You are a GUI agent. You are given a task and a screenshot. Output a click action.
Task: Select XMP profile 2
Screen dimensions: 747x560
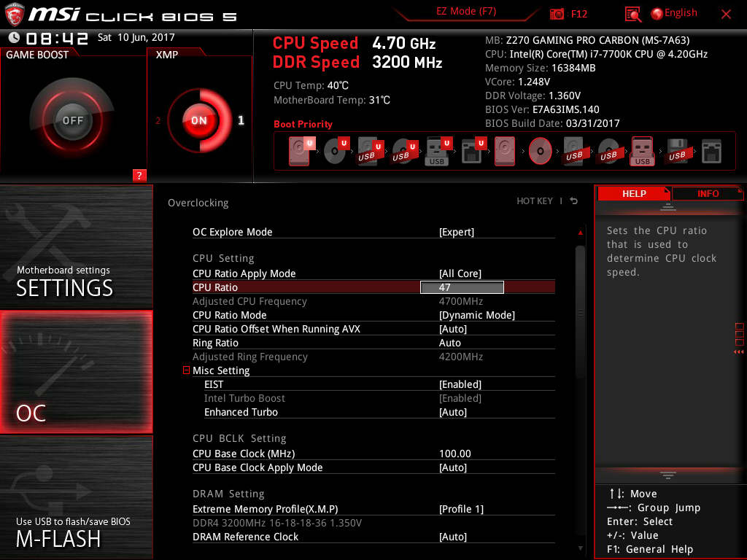pyautogui.click(x=158, y=120)
